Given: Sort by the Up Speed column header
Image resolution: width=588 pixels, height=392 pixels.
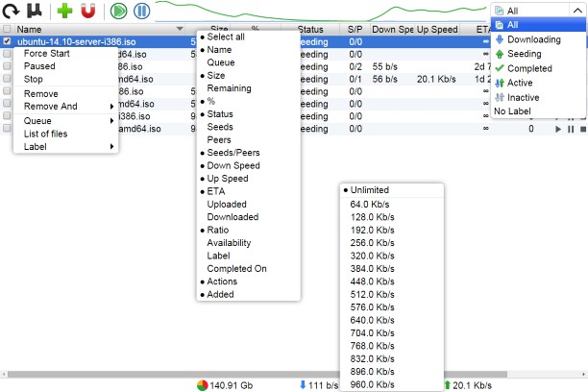Looking at the screenshot, I should click(x=436, y=30).
